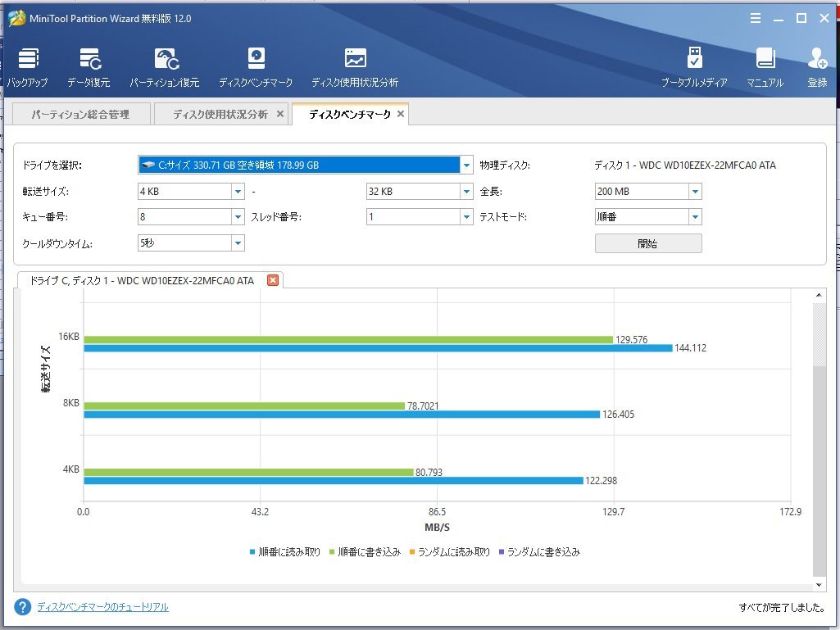Click the 16KB blue read bar
This screenshot has height=630, width=840.
pos(378,348)
